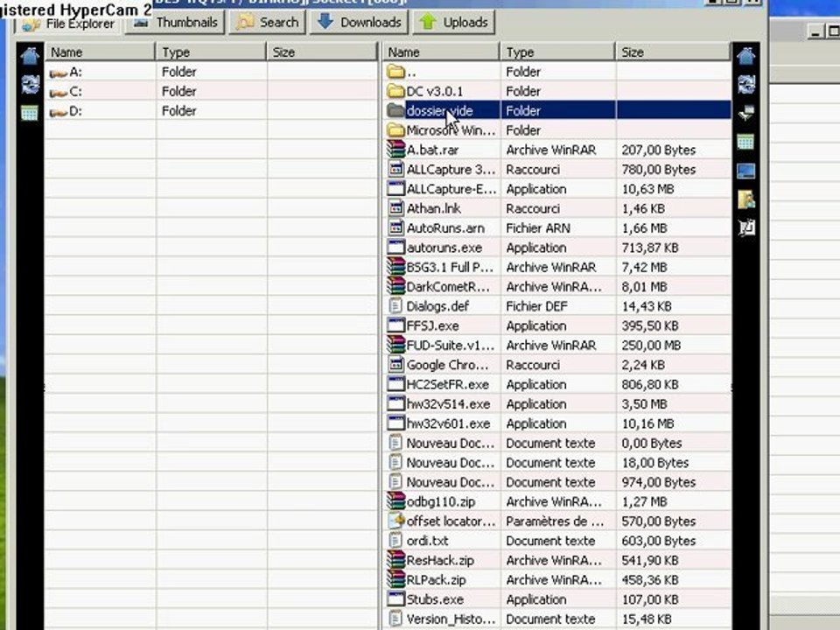
Task: Sort left pane by Size column header
Action: [x=322, y=52]
